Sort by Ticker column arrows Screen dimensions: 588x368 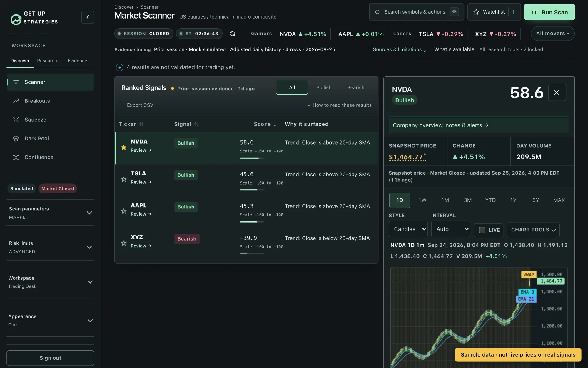coord(141,124)
